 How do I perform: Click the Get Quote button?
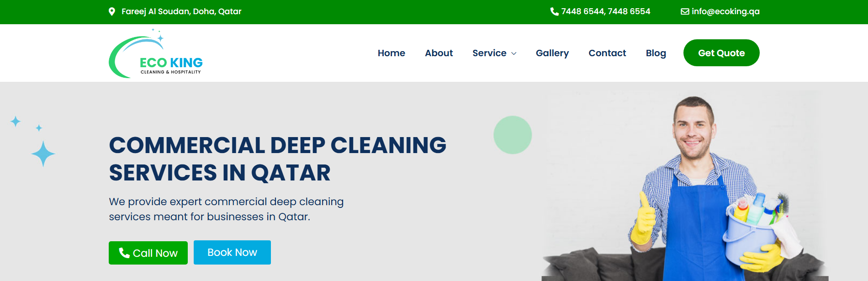pyautogui.click(x=721, y=53)
